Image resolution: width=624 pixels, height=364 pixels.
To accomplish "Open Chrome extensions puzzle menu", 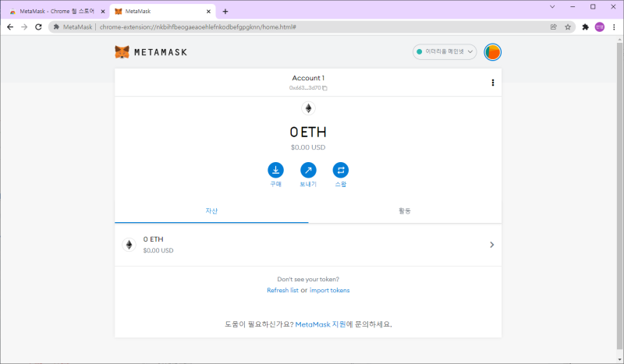I will click(585, 27).
